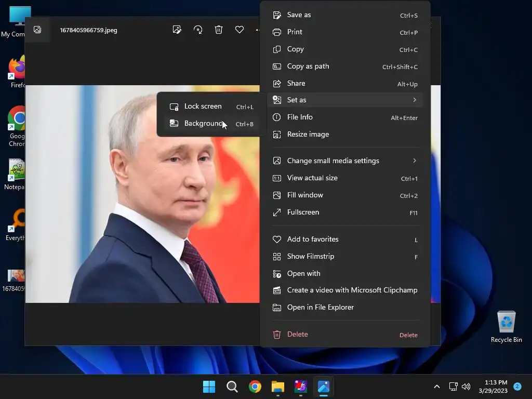Click the Clipchamp clapperboard icon

(x=277, y=290)
